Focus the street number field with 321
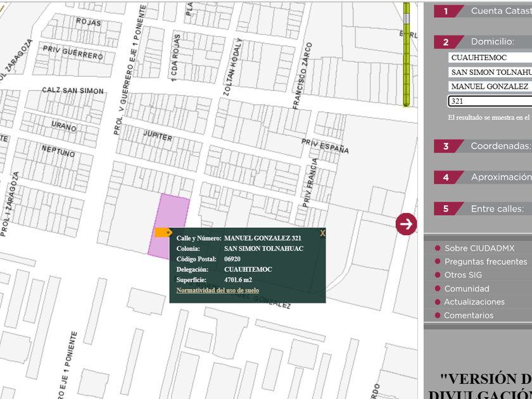This screenshot has height=399, width=532. point(490,101)
